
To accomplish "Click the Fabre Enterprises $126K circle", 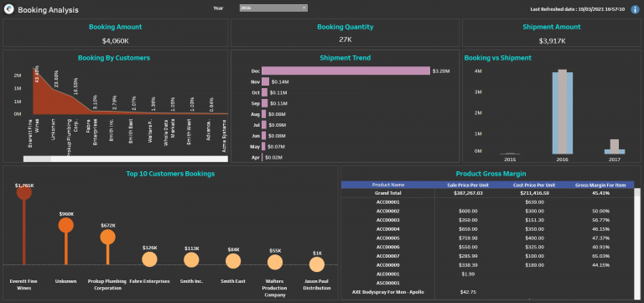I will click(x=149, y=259).
